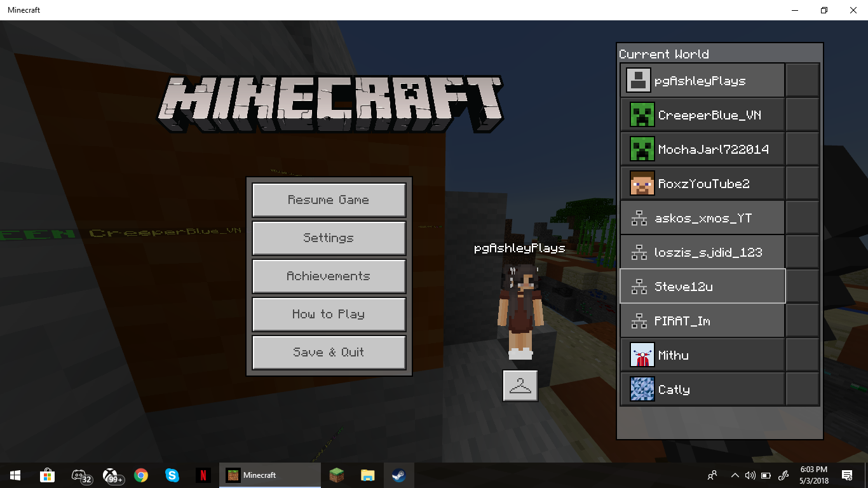Click options box beside RoxzYouTube2

(803, 183)
